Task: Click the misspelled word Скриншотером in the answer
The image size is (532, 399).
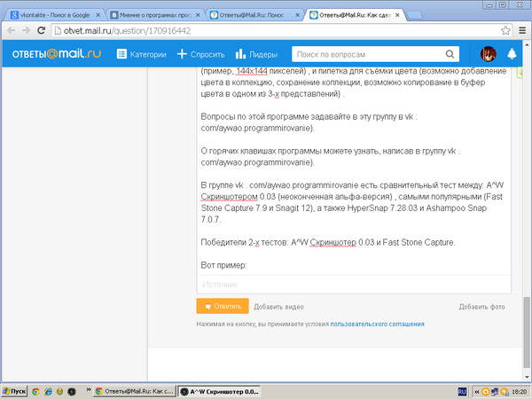Action: 229,197
